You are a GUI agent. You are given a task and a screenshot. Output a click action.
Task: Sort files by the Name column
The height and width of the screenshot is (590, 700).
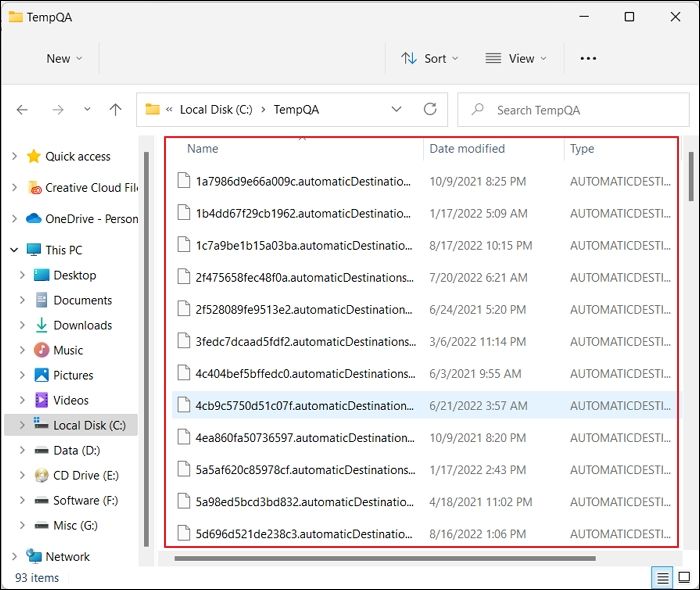pos(203,149)
